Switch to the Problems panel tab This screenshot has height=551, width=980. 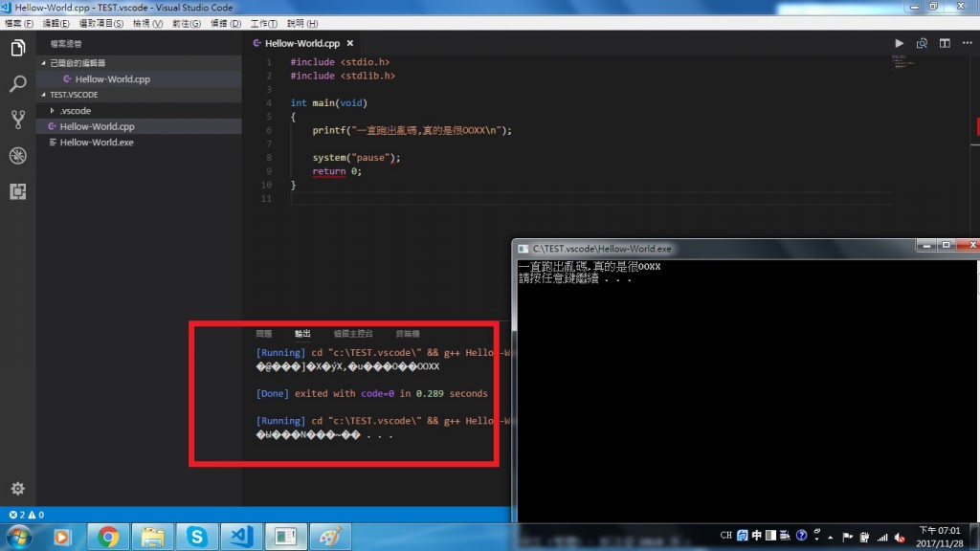pyautogui.click(x=264, y=334)
